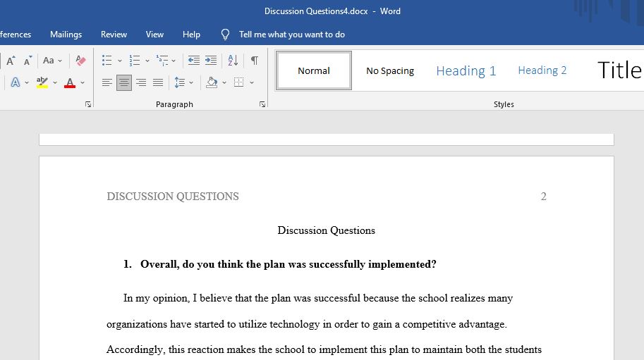The height and width of the screenshot is (360, 644).
Task: Switch to the View tab
Action: pyautogui.click(x=154, y=35)
